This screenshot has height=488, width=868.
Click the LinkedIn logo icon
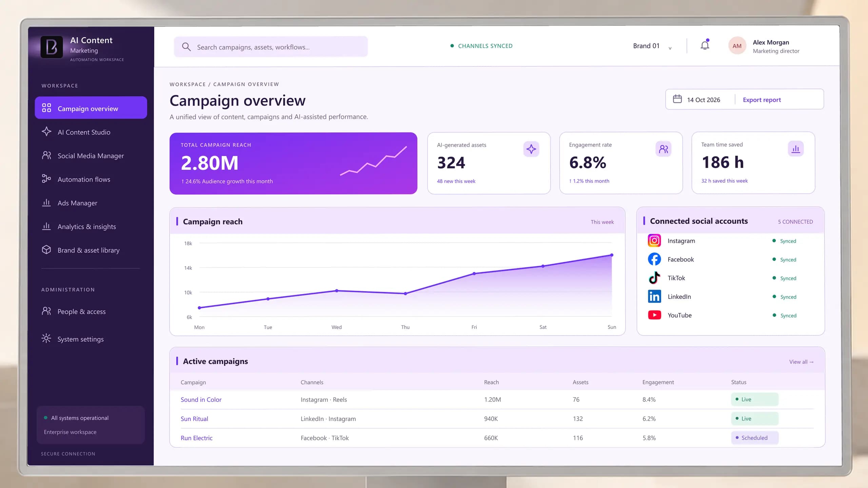click(654, 297)
